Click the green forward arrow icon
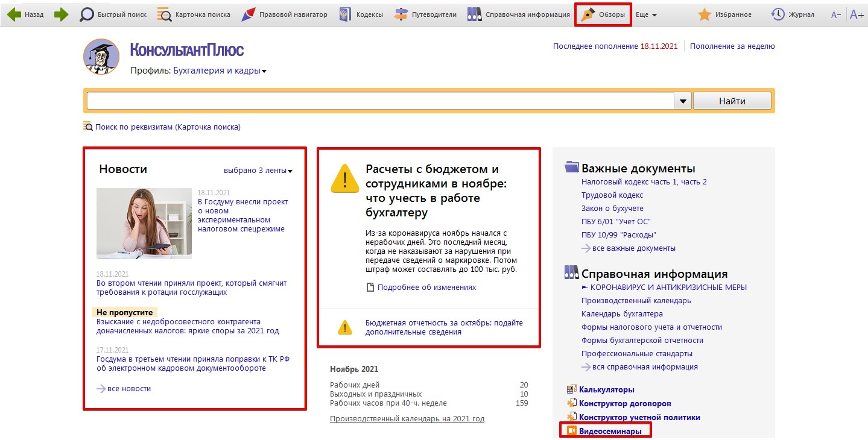868x440 pixels. click(x=62, y=14)
